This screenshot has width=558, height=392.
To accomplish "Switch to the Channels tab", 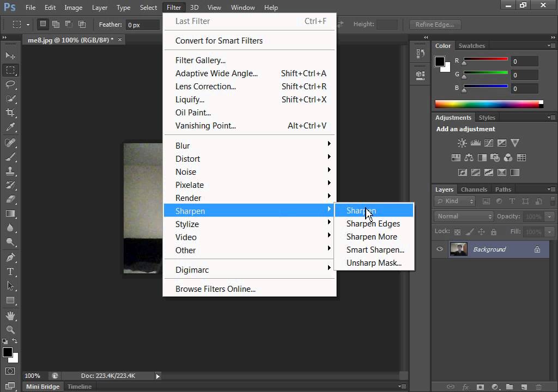I will click(x=474, y=189).
